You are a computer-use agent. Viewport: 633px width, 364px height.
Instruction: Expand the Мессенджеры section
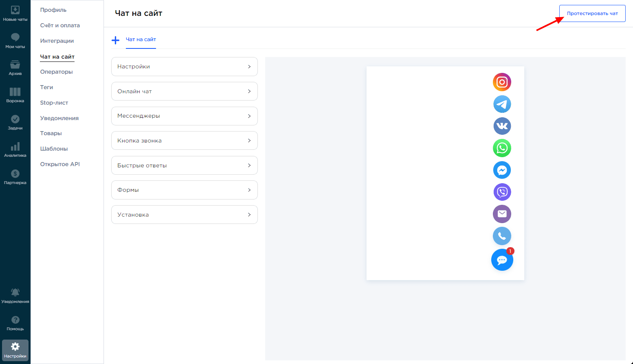click(x=184, y=116)
